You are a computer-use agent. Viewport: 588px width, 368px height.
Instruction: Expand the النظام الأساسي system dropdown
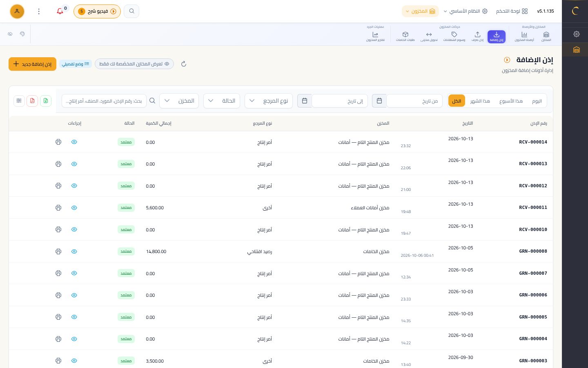tap(465, 11)
